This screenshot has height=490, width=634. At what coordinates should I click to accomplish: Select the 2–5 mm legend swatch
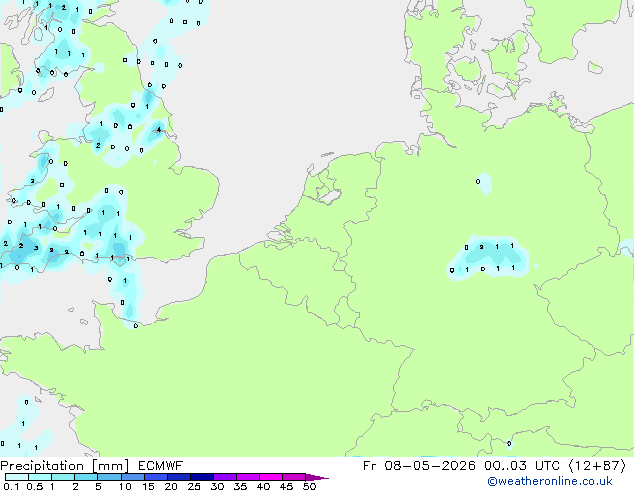tap(86, 477)
